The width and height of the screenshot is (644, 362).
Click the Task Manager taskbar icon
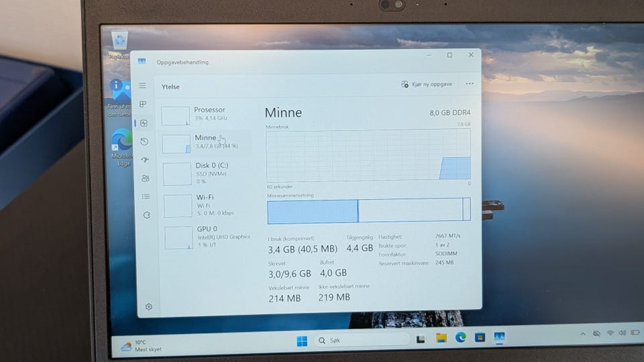point(499,337)
